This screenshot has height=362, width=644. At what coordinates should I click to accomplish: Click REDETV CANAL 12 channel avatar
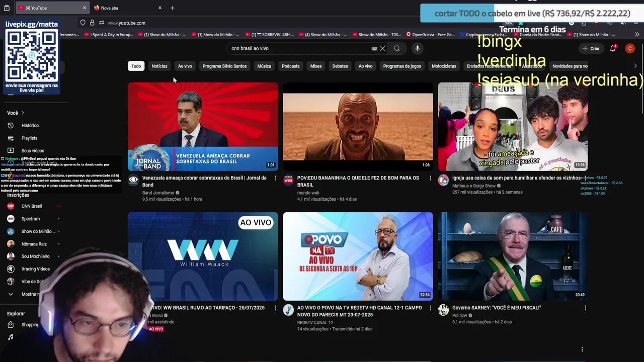click(x=288, y=310)
